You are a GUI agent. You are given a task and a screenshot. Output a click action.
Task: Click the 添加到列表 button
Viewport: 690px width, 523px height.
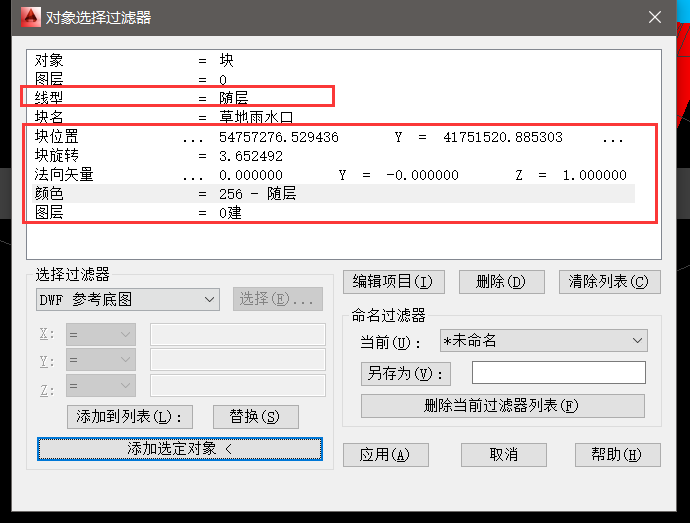click(130, 416)
